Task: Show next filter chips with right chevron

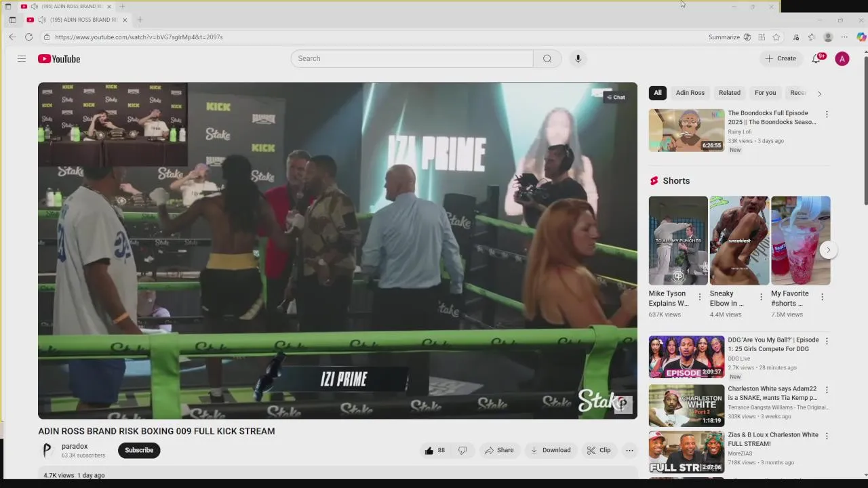Action: pos(819,94)
